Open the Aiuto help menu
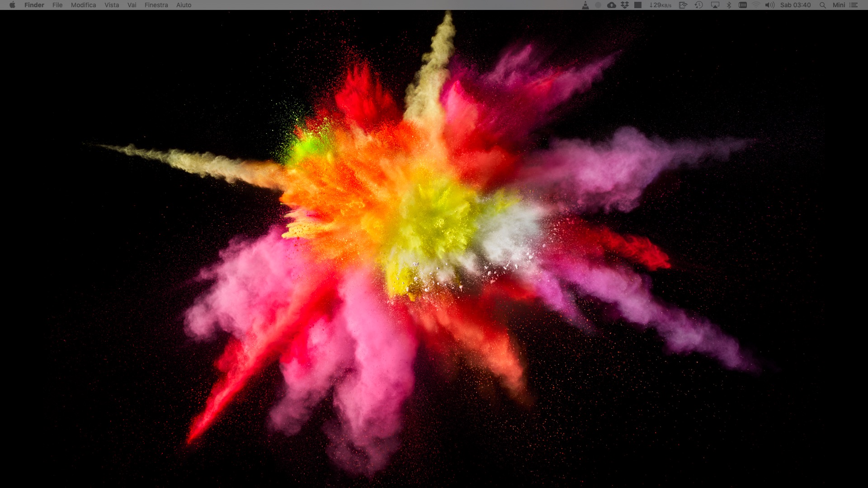Image resolution: width=868 pixels, height=488 pixels. (x=184, y=5)
